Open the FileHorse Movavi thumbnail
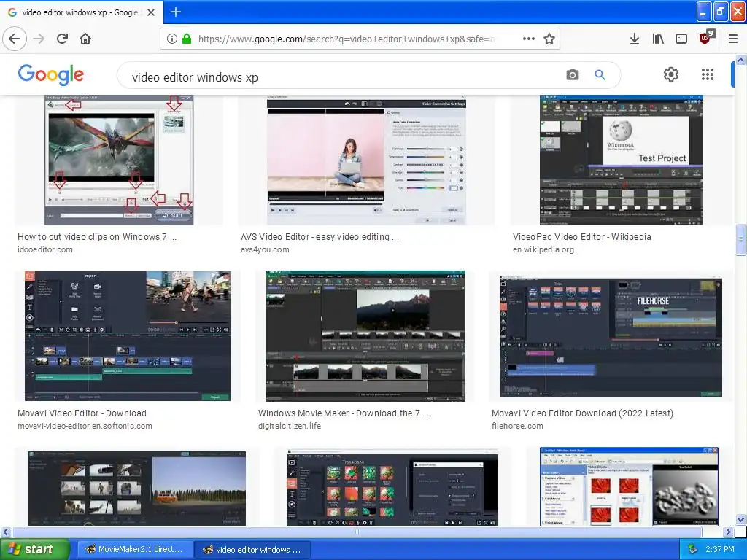 [x=611, y=336]
